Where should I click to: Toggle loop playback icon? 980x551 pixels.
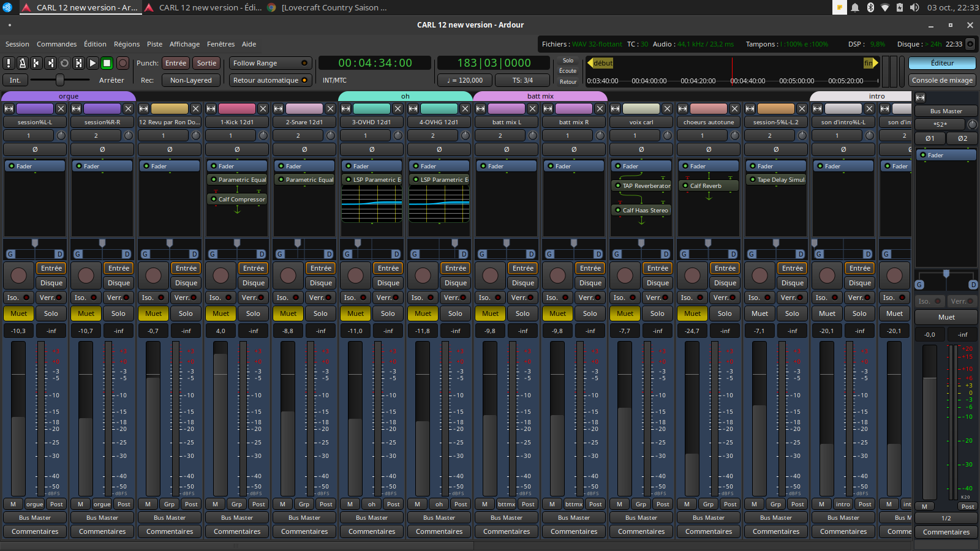[64, 63]
